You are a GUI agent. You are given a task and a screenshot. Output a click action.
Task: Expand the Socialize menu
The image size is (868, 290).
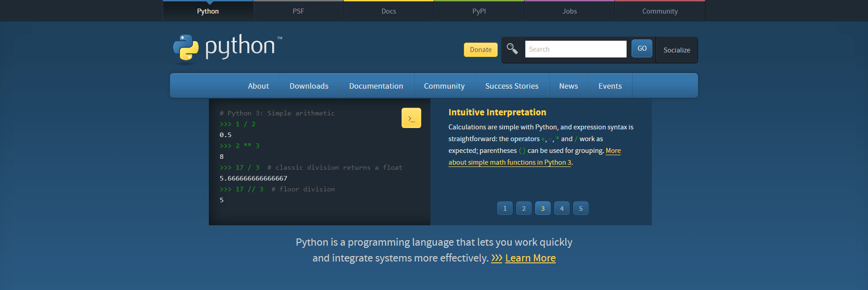(676, 50)
